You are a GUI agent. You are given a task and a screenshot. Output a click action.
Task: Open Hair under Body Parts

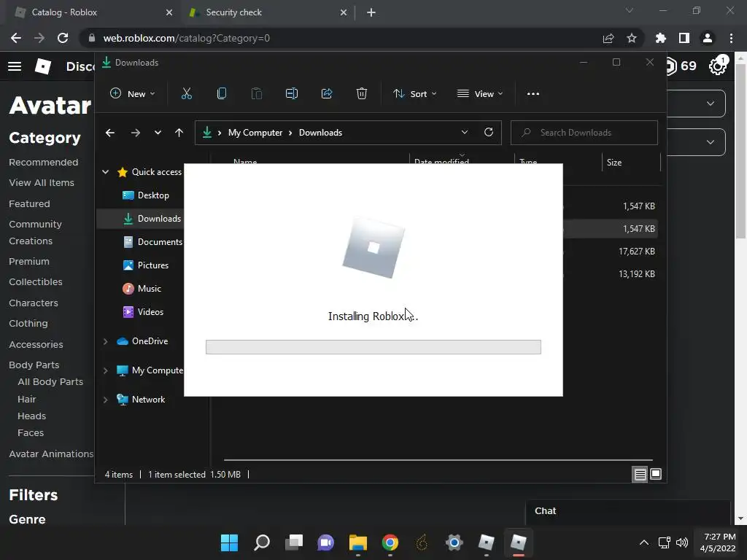[27, 399]
